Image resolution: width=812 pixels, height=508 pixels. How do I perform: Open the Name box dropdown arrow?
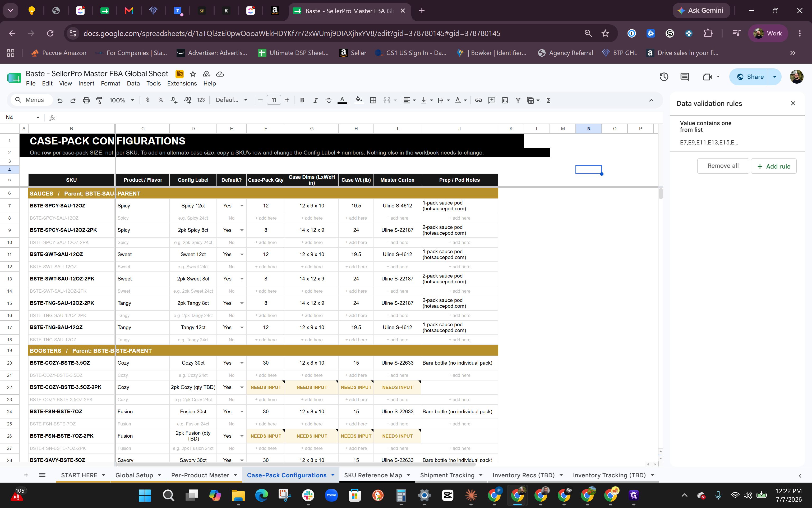38,117
